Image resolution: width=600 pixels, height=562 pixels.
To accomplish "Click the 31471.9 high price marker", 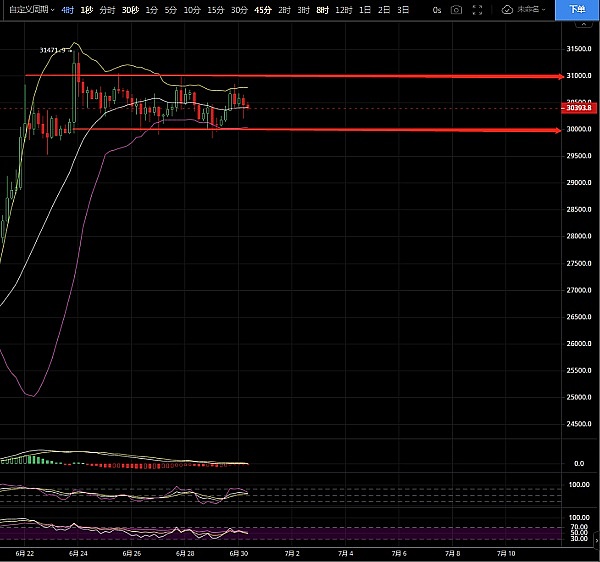I will [52, 49].
